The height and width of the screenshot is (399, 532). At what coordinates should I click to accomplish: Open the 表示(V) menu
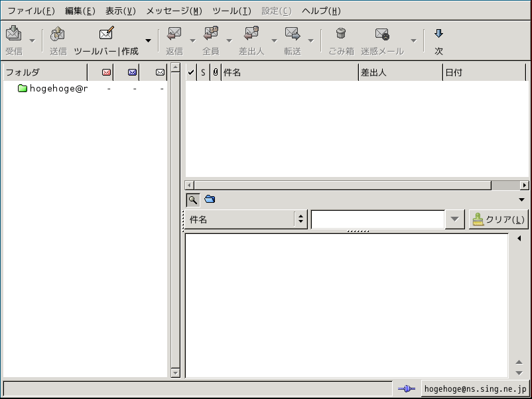121,11
